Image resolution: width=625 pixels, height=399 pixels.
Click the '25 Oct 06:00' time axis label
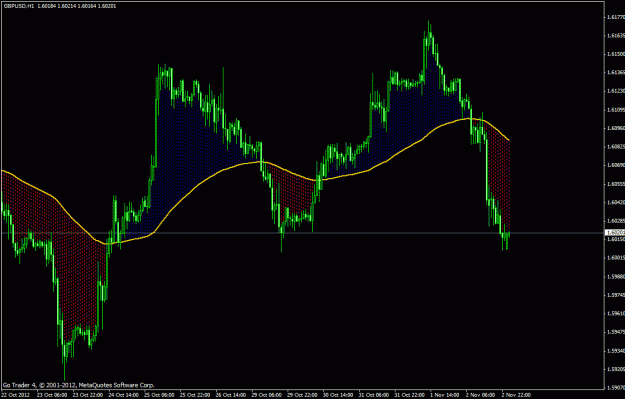(x=159, y=395)
